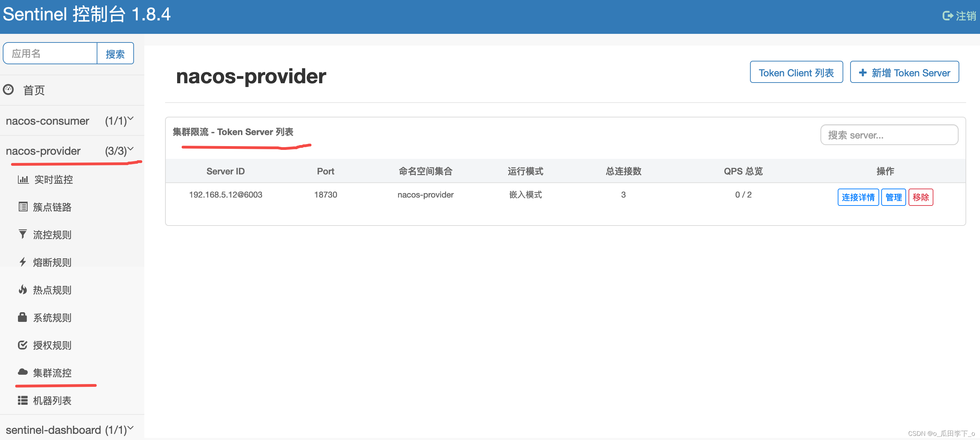Viewport: 980px width, 440px height.
Task: Click the dashboard icon beside 首页
Action: [8, 90]
